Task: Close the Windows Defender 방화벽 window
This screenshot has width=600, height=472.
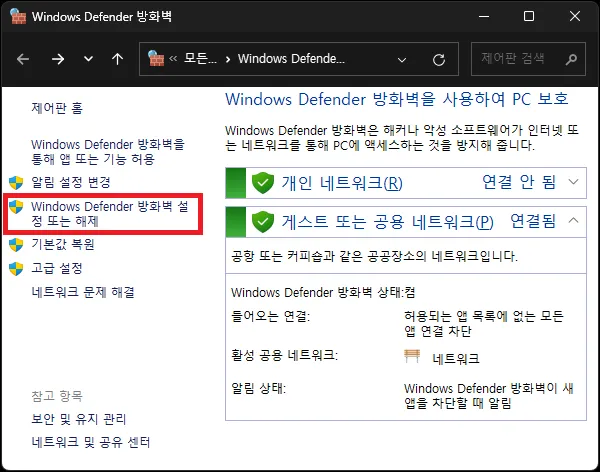Action: click(x=575, y=16)
